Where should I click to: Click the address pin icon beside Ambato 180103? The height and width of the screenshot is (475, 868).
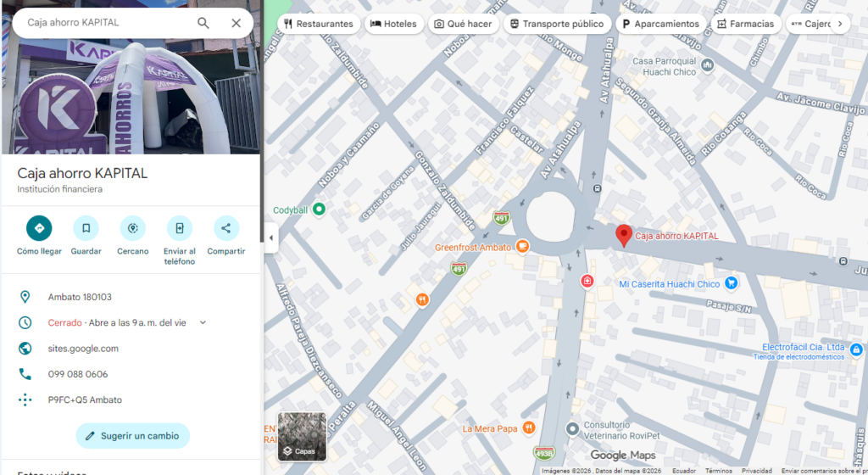click(25, 297)
